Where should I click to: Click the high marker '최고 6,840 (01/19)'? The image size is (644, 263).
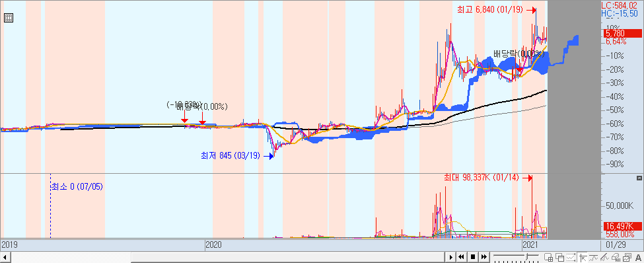[490, 9]
